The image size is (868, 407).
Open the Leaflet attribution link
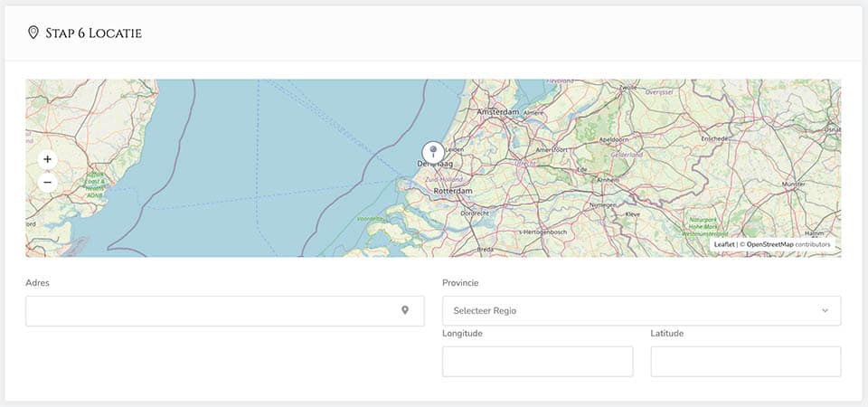point(723,244)
